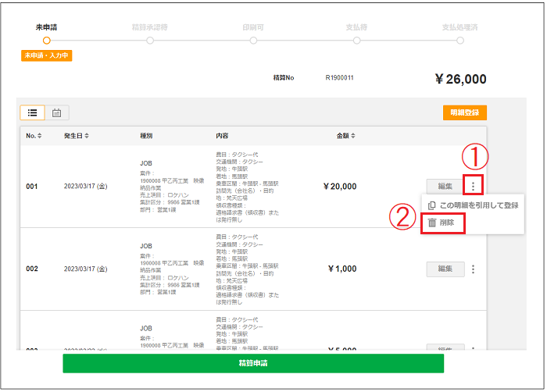Sort by No. column arrows
This screenshot has width=547, height=392.
tap(39, 136)
